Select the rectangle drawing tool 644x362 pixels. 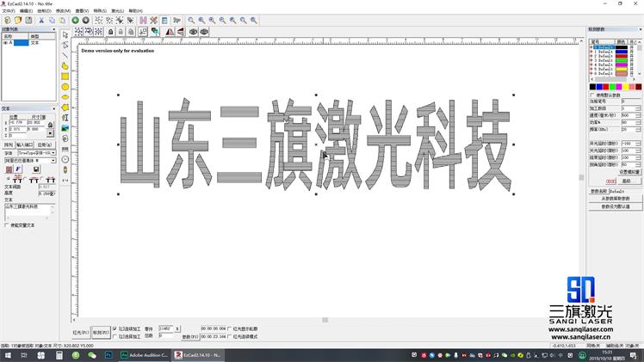65,77
